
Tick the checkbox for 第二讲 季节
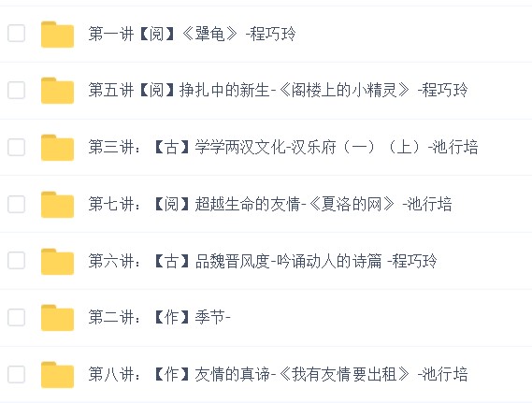tap(16, 318)
